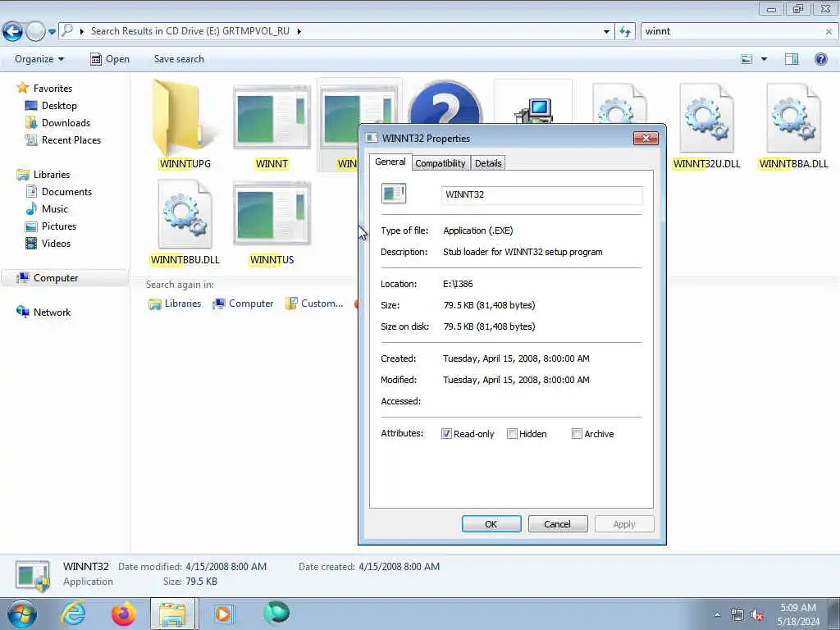Open recent pages dropdown arrow

[52, 32]
